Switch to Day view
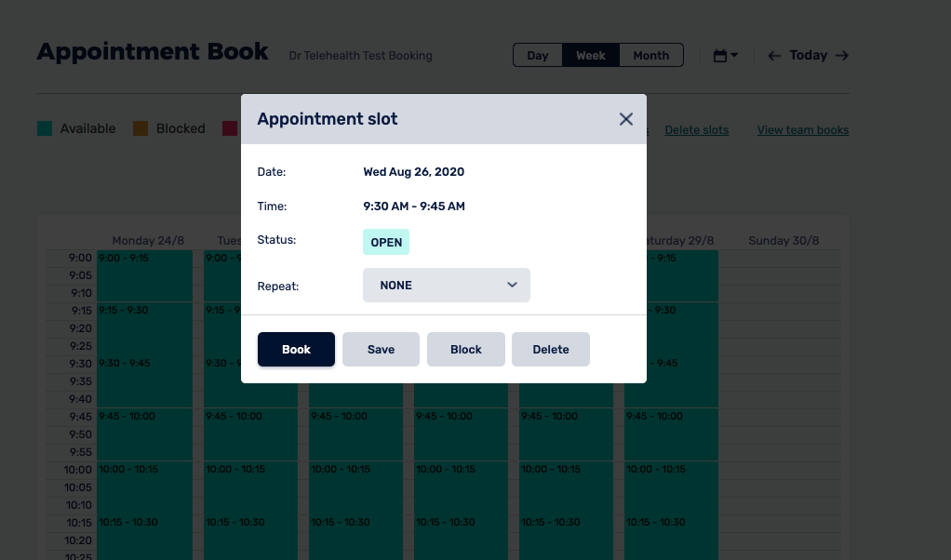The width and height of the screenshot is (951, 560). 538,55
